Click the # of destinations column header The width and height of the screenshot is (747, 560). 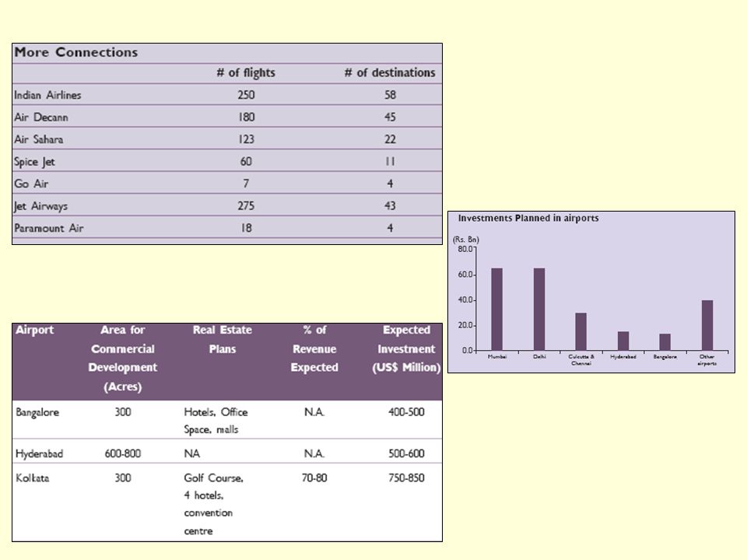(x=390, y=73)
